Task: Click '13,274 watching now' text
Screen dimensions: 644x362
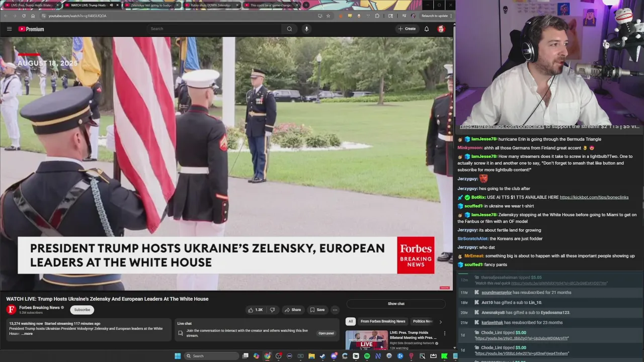Action: [x=26, y=324]
